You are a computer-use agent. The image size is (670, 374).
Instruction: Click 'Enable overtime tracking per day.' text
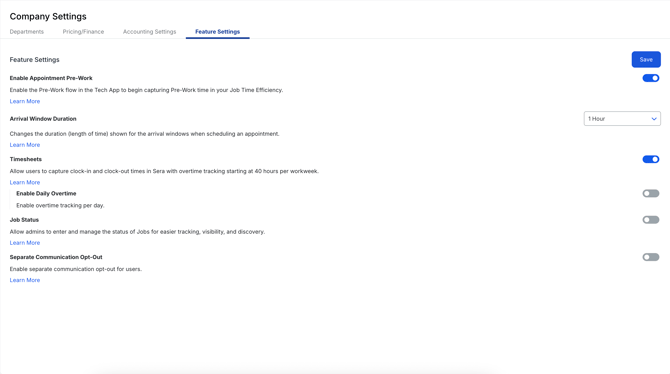tap(60, 206)
